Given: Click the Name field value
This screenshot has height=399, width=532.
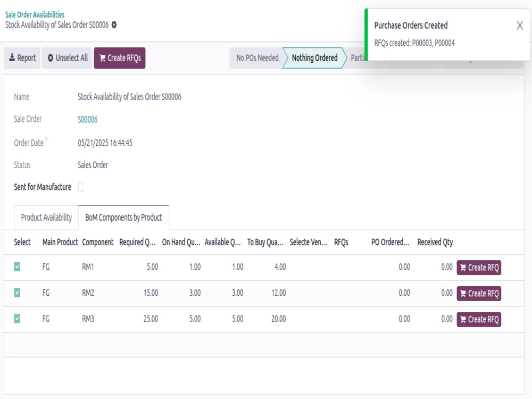Looking at the screenshot, I should point(129,97).
